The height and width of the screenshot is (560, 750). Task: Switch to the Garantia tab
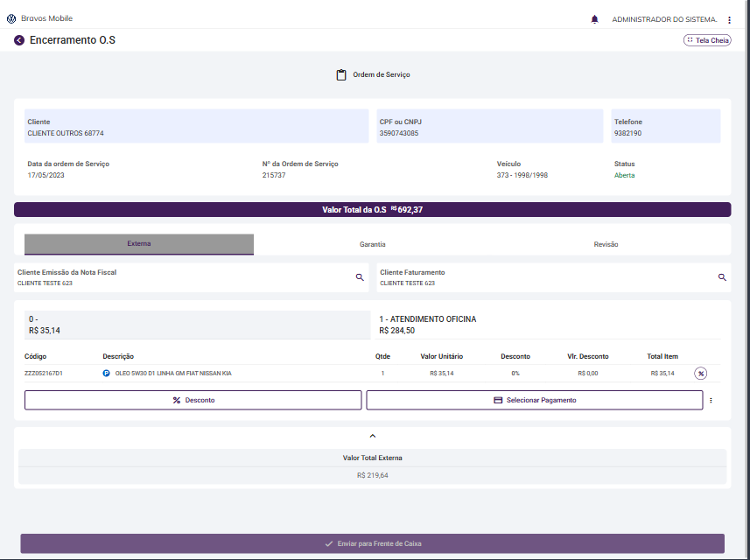tap(373, 244)
